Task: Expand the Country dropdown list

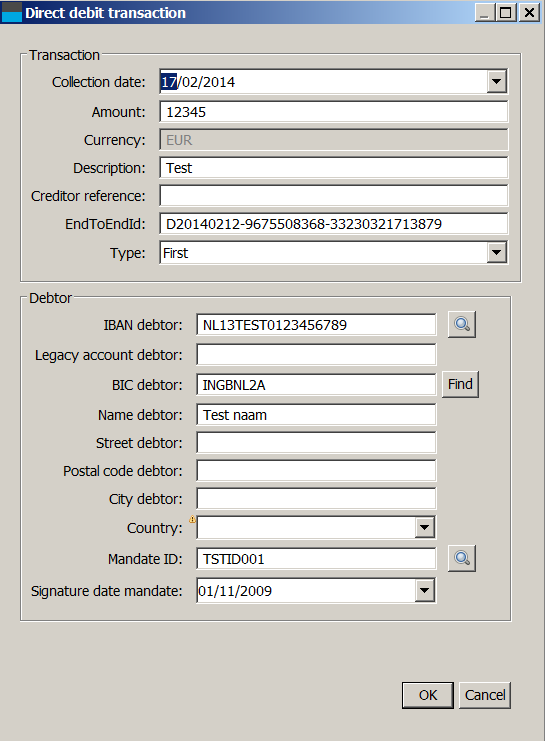Action: pyautogui.click(x=424, y=527)
